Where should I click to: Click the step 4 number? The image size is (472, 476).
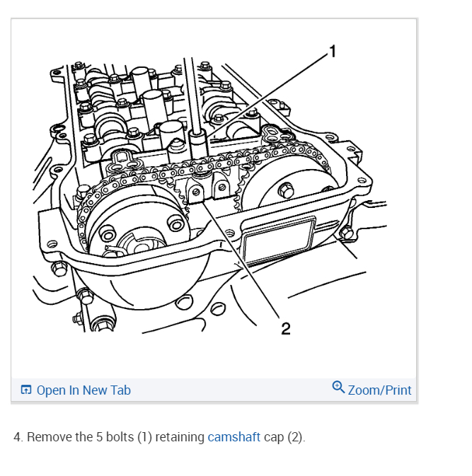pyautogui.click(x=18, y=437)
